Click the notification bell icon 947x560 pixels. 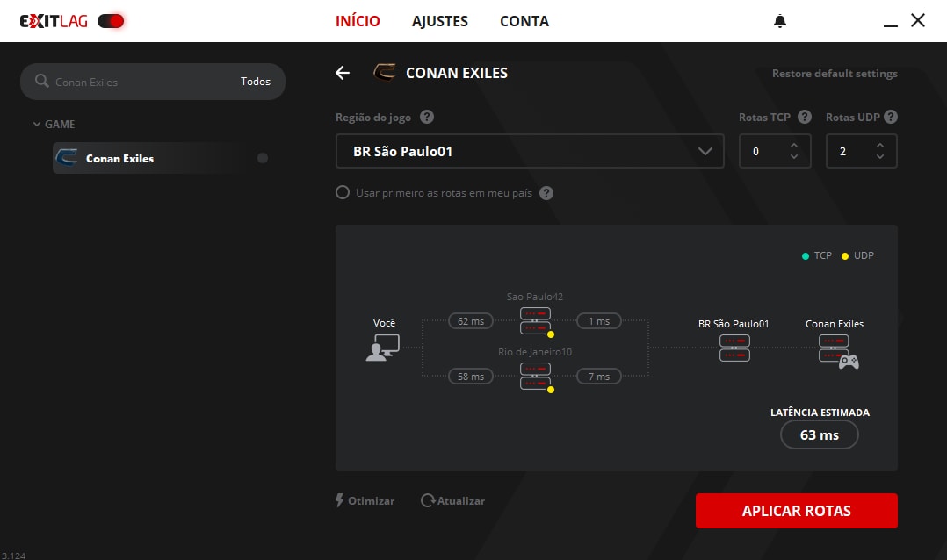tap(780, 21)
